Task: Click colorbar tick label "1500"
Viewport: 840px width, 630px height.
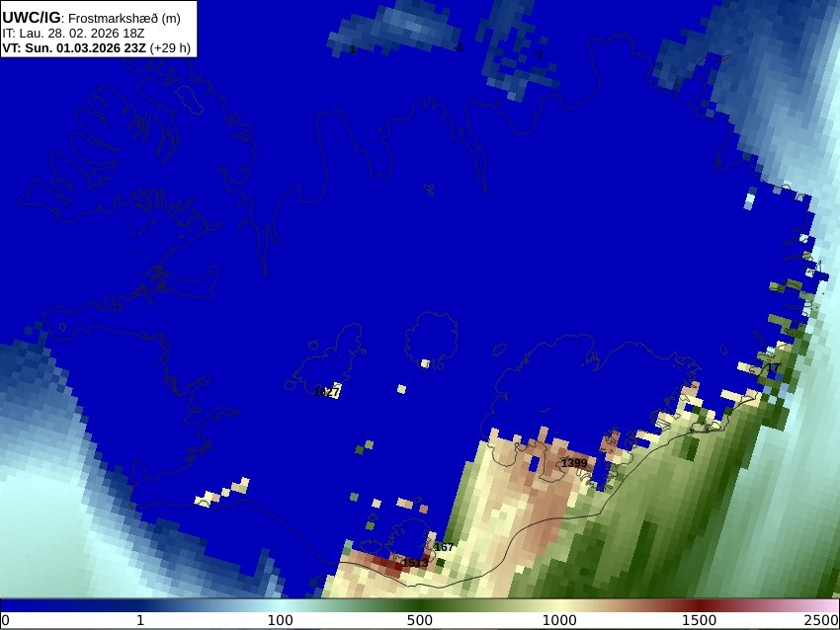Action: (x=699, y=621)
